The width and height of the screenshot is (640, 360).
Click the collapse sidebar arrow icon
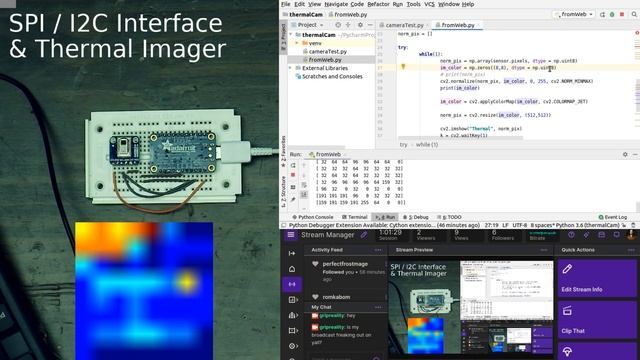tap(292, 253)
